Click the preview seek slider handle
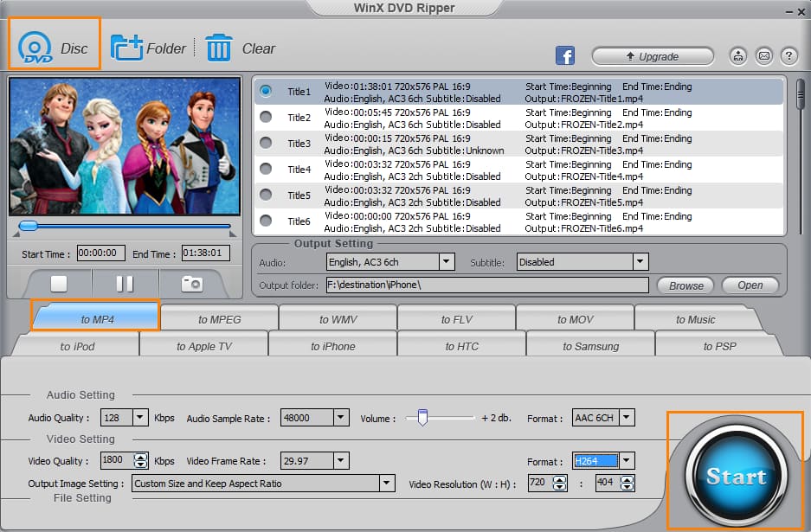811x532 pixels. tap(28, 226)
